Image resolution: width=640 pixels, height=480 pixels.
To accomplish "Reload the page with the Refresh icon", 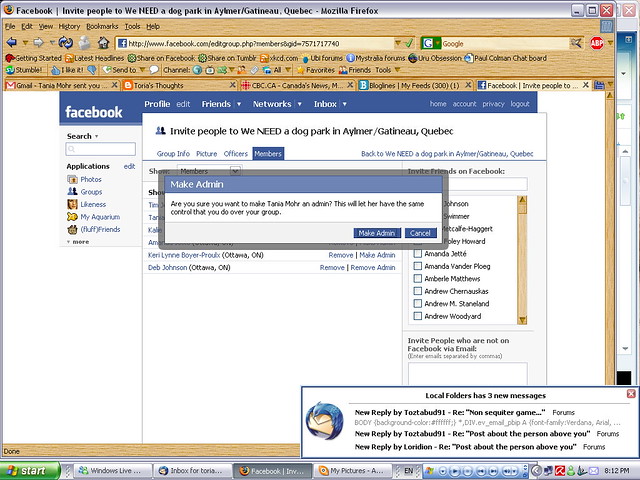I will (x=65, y=42).
